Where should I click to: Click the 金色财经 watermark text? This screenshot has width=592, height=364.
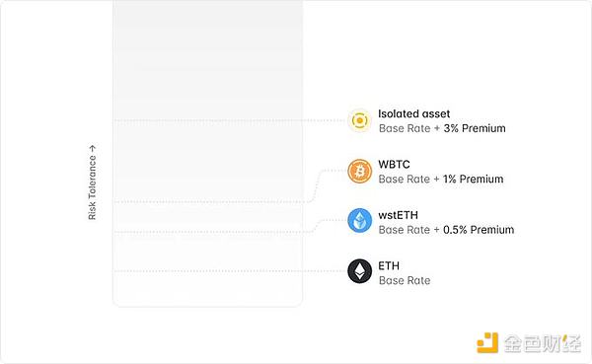pos(542,343)
